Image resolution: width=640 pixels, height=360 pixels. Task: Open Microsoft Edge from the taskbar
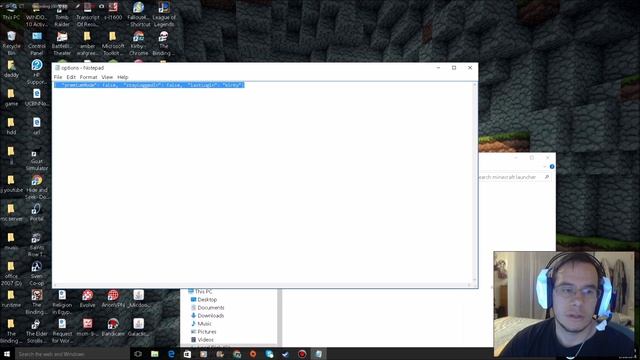point(171,354)
